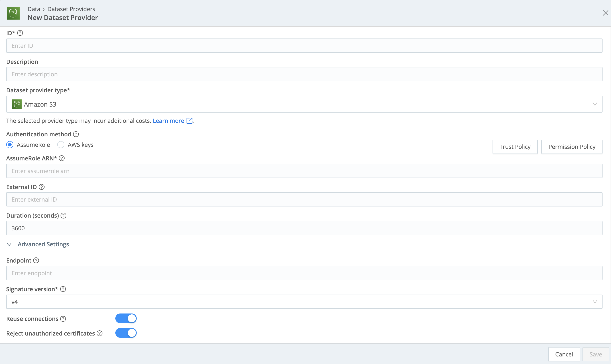Click the Endpoint help icon
Image resolution: width=611 pixels, height=364 pixels.
pos(36,260)
